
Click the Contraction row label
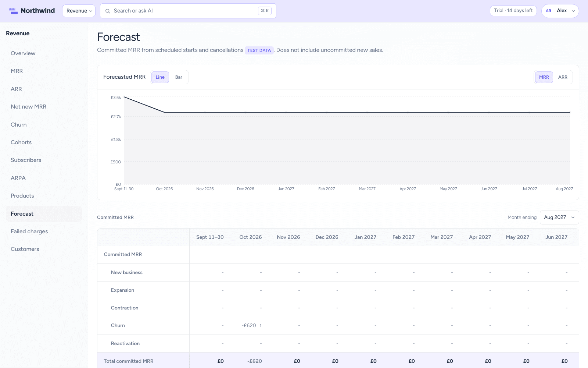[125, 308]
